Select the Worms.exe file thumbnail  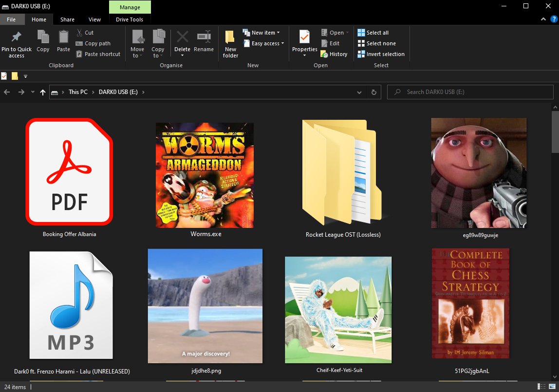tap(205, 175)
